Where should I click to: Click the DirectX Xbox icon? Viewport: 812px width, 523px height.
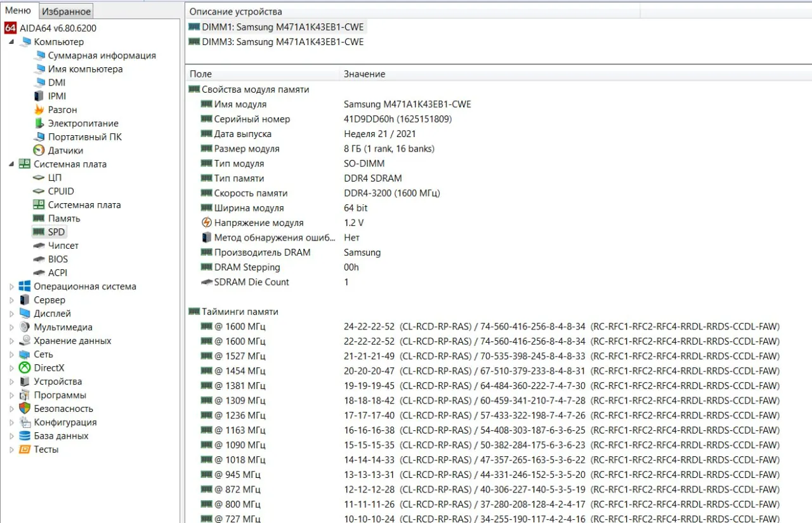click(x=25, y=368)
